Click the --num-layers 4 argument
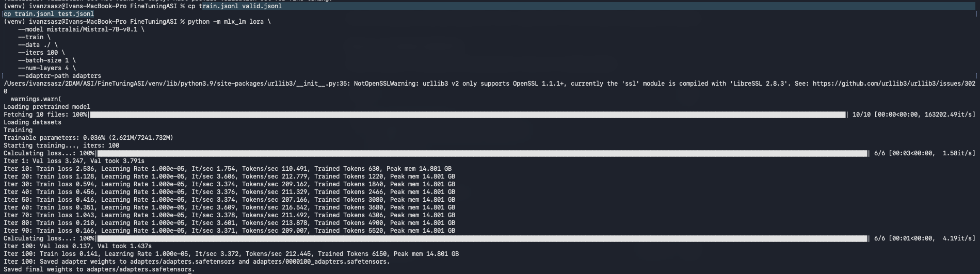 coord(46,68)
